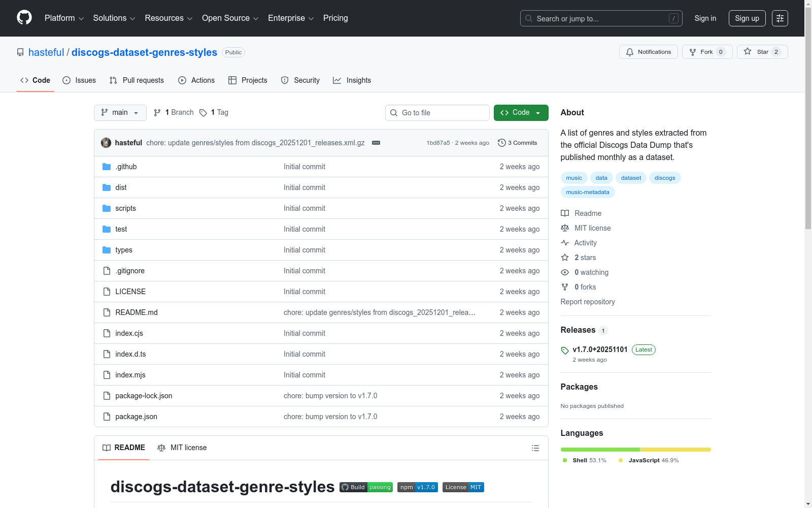
Task: Click the hasteful avatar in commit row
Action: [106, 143]
